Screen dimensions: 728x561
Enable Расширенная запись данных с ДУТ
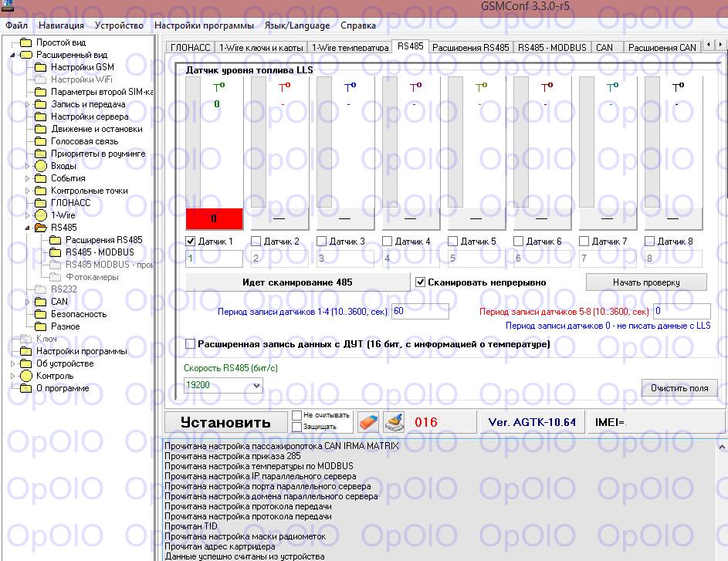tap(191, 343)
